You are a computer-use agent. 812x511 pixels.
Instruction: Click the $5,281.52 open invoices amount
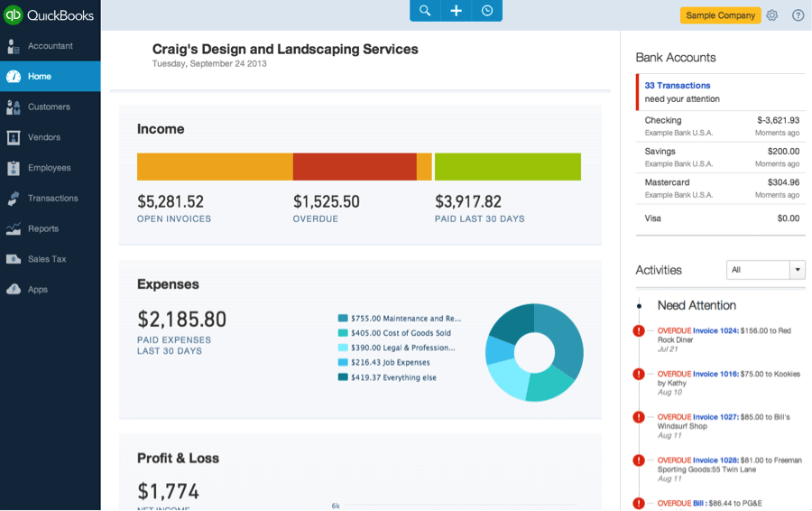pos(171,201)
